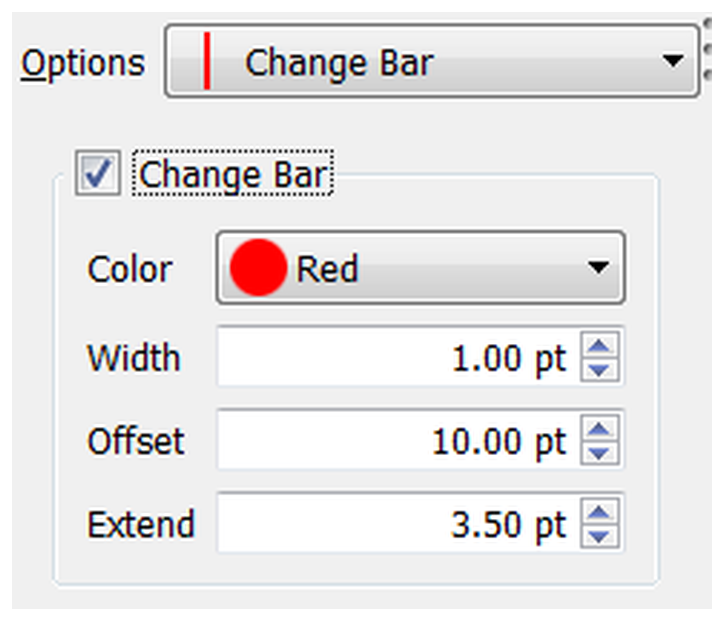The width and height of the screenshot is (724, 621).
Task: Decrease the Offset value using the down arrow
Action: tap(599, 452)
